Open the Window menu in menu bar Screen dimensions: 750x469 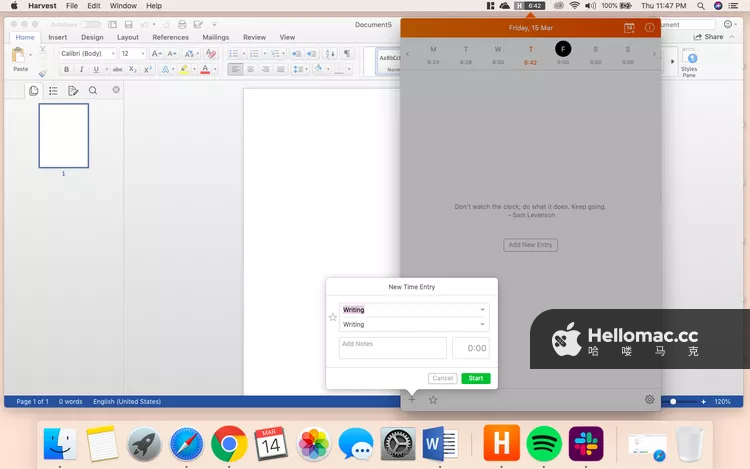coord(123,6)
